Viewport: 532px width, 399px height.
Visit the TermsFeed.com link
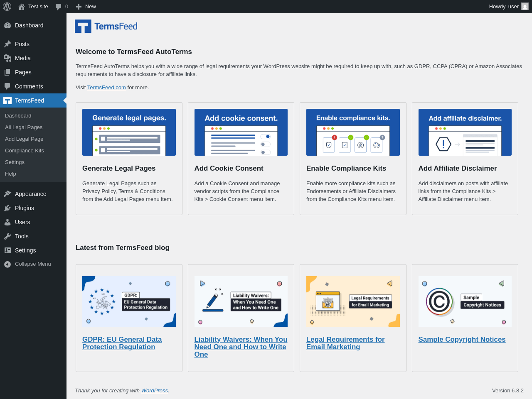106,88
